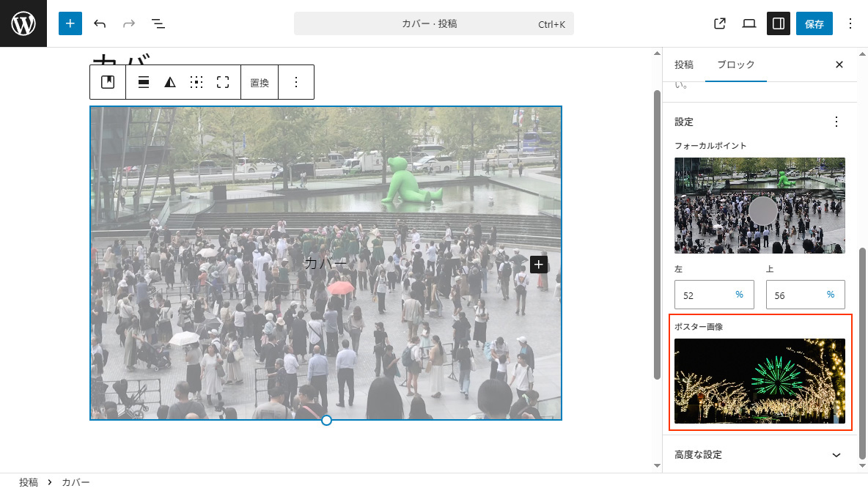Screen dimensions: 868x491
Task: Click the WordPress logo icon
Action: (23, 23)
